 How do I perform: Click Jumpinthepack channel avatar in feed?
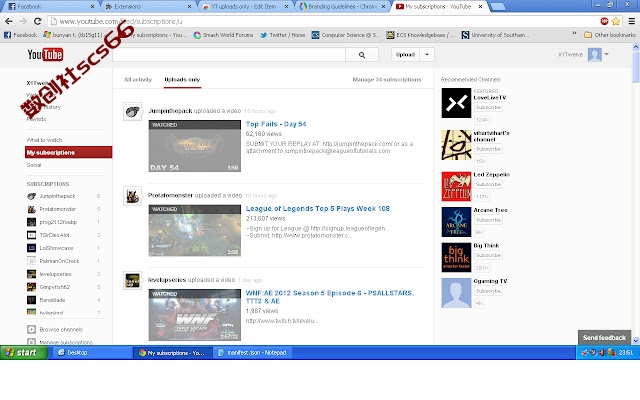click(x=133, y=111)
